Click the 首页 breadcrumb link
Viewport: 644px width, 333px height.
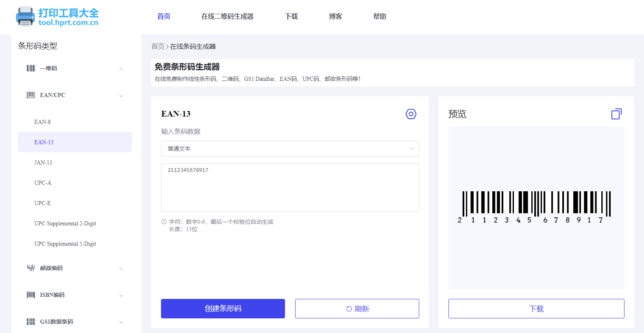(158, 46)
